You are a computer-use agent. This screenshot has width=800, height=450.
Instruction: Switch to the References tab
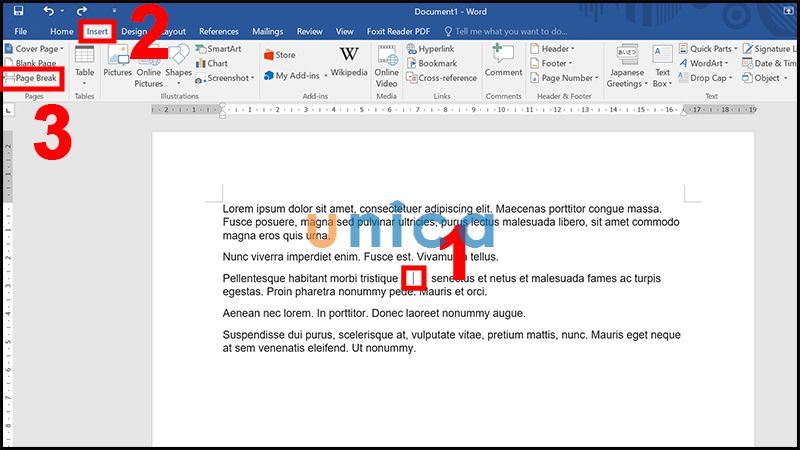[x=219, y=31]
